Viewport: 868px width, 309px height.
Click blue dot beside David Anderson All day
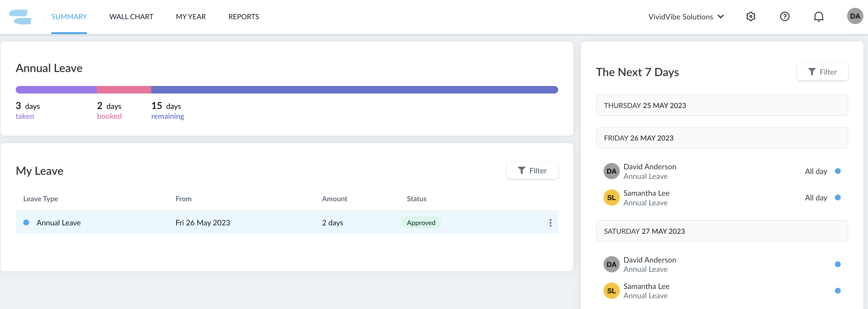pos(838,171)
